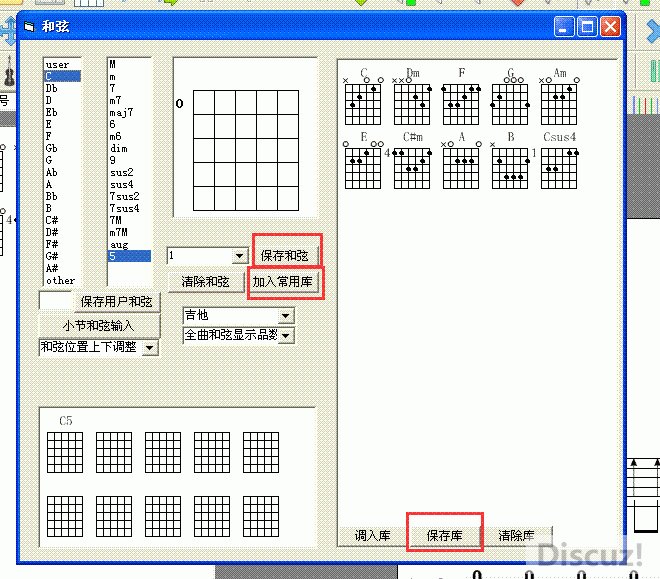The width and height of the screenshot is (660, 579).
Task: Select chord type 'sus2' in list
Action: (x=129, y=172)
